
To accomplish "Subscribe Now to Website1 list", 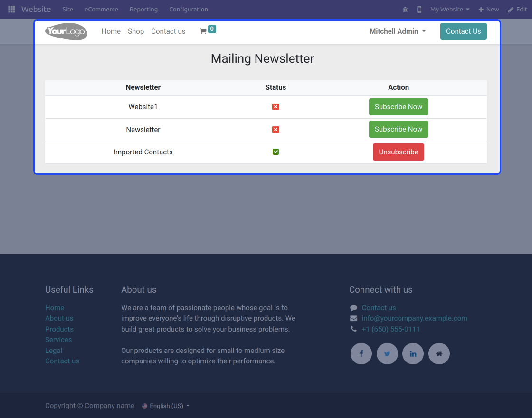I will [399, 107].
